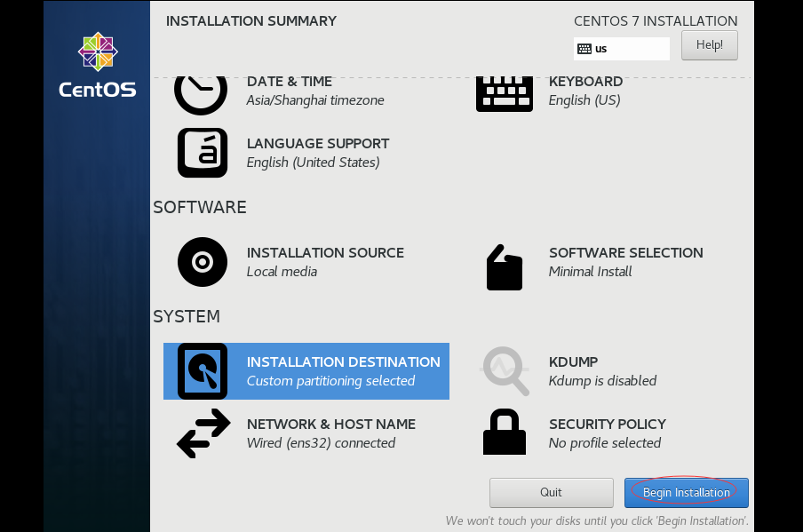Open the NETWORK & HOST NAME heading
Image resolution: width=803 pixels, height=532 pixels.
[330, 425]
